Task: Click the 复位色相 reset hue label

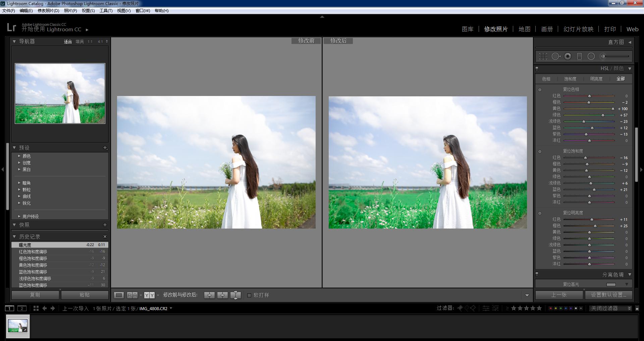Action: [571, 89]
